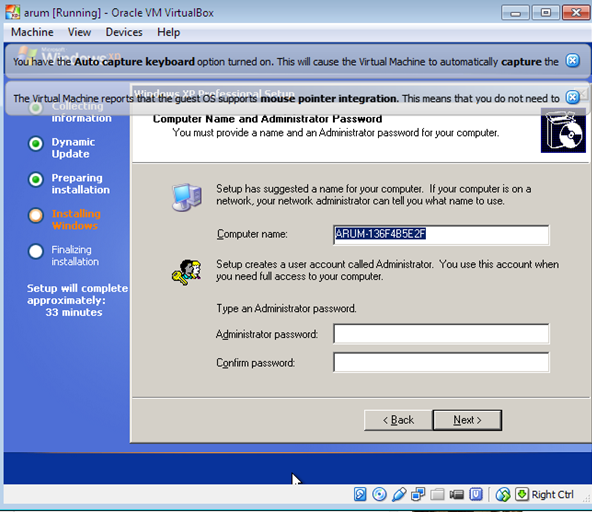The height and width of the screenshot is (514, 592).
Task: Close the VirtualBox VM window
Action: coord(576,13)
